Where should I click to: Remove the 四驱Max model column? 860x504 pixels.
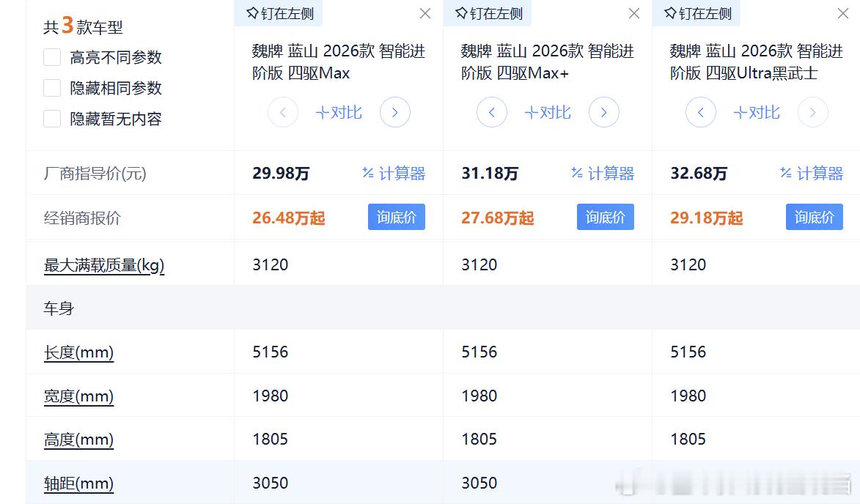click(x=425, y=13)
